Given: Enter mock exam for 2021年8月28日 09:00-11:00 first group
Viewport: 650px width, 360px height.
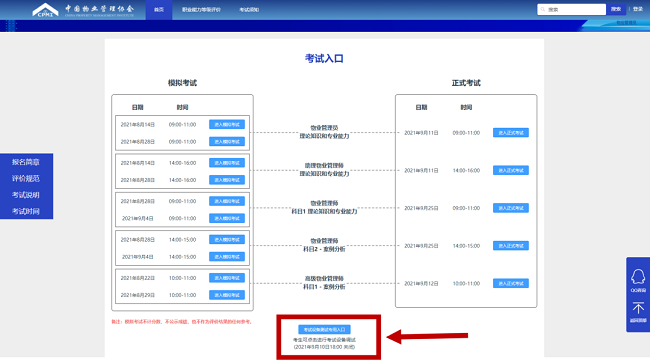Looking at the screenshot, I should [x=227, y=141].
